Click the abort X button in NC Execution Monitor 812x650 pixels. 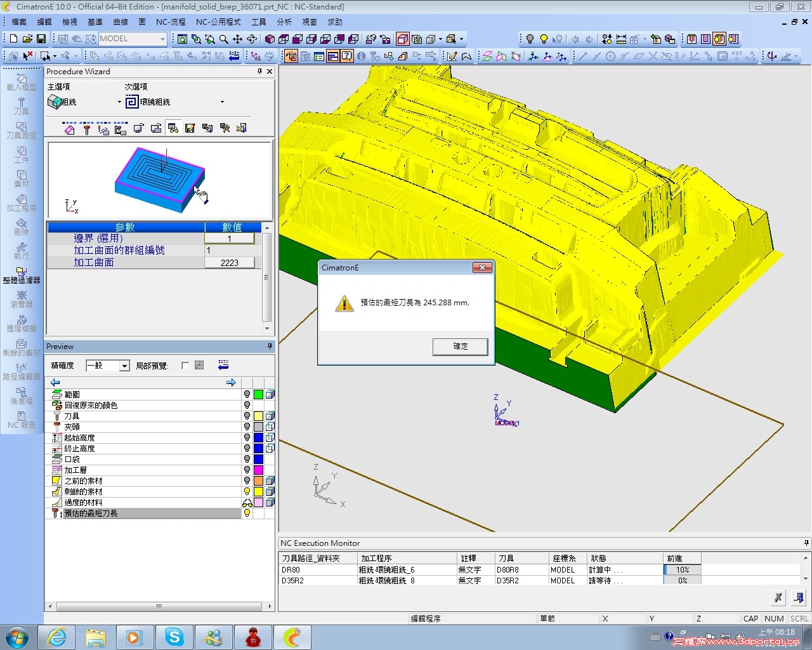pos(778,597)
